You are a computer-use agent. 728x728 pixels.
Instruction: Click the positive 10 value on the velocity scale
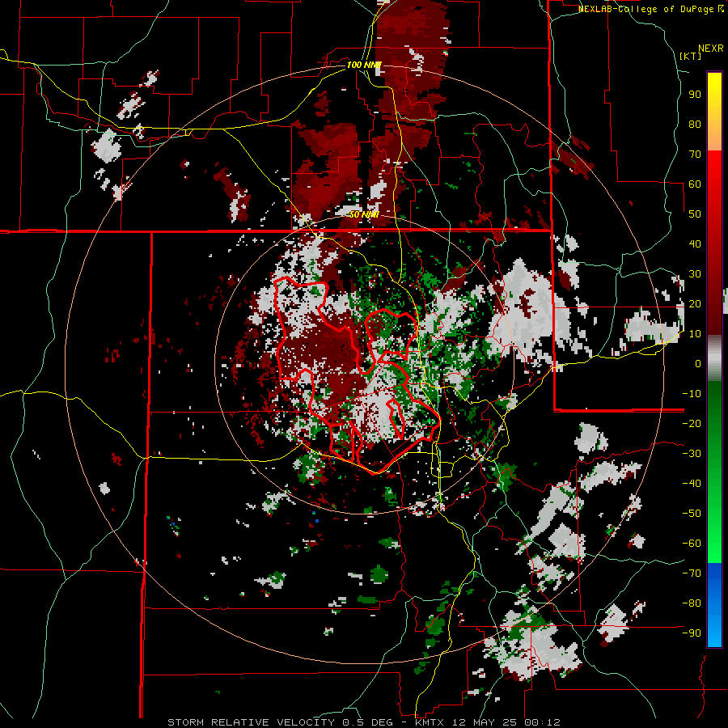(695, 334)
